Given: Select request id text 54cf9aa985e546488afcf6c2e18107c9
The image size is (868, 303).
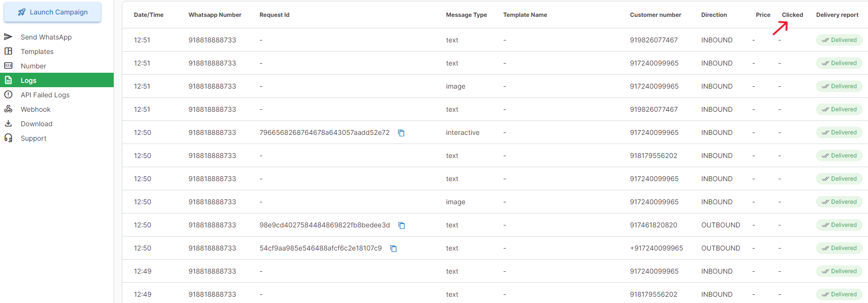Looking at the screenshot, I should pos(321,248).
